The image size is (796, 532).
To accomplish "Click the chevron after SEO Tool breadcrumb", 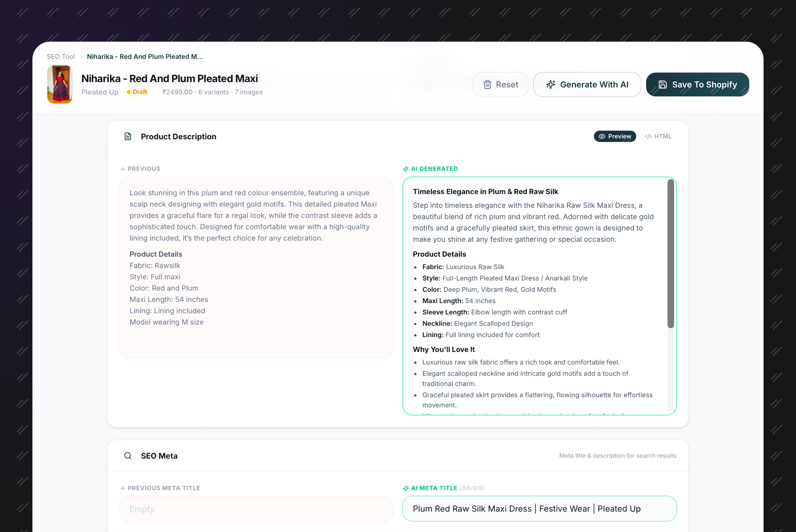I will [x=81, y=56].
